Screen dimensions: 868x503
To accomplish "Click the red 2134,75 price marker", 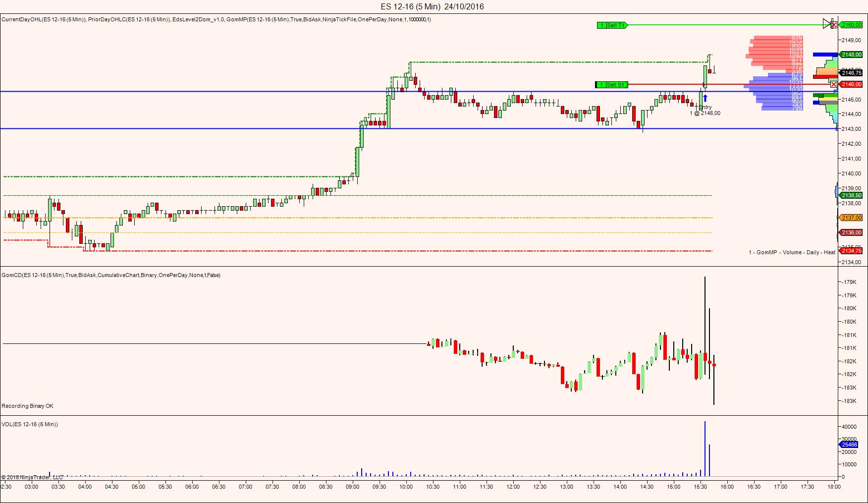I will coord(852,251).
